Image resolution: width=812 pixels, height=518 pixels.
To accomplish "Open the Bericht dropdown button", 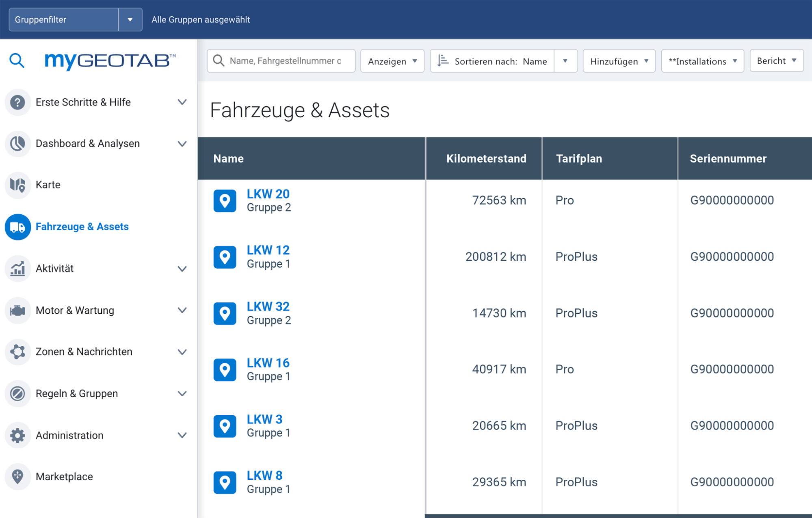I will click(x=776, y=61).
